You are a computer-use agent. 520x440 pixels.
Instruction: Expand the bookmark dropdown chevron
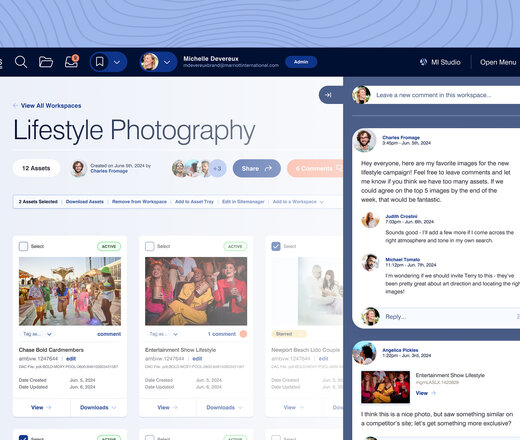[x=117, y=62]
